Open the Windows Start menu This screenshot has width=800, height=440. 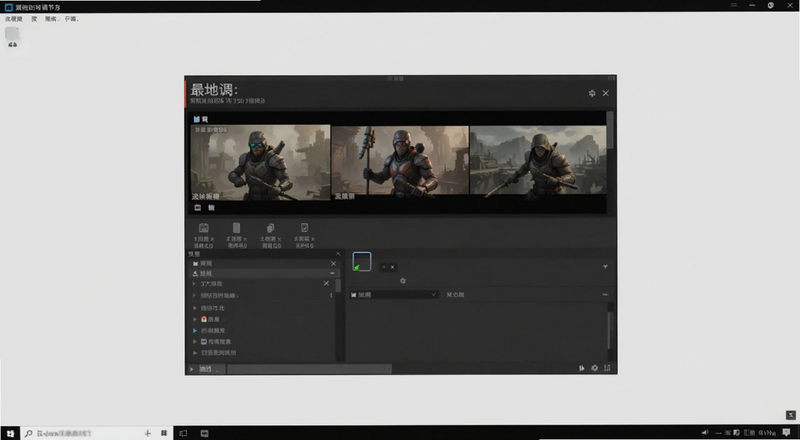(x=10, y=433)
